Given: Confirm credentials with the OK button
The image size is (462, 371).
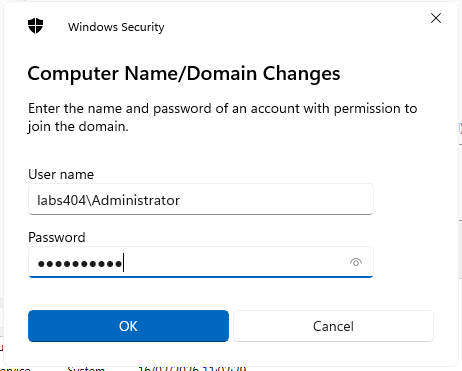Looking at the screenshot, I should point(128,326).
